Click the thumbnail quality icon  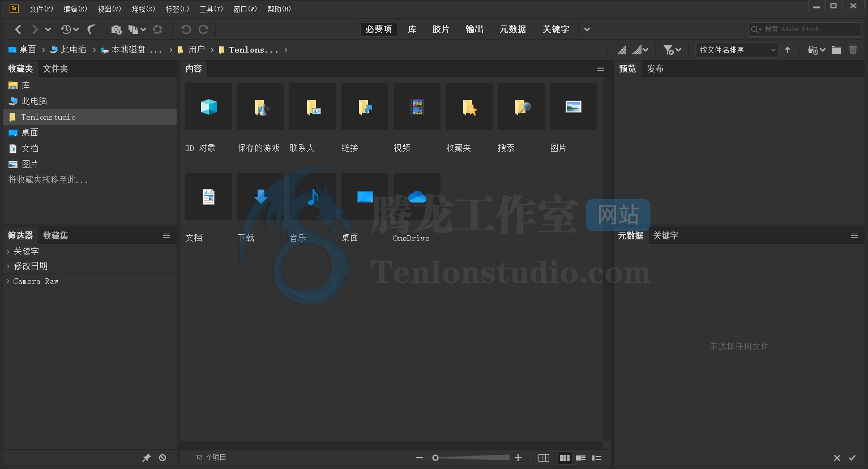tap(622, 50)
